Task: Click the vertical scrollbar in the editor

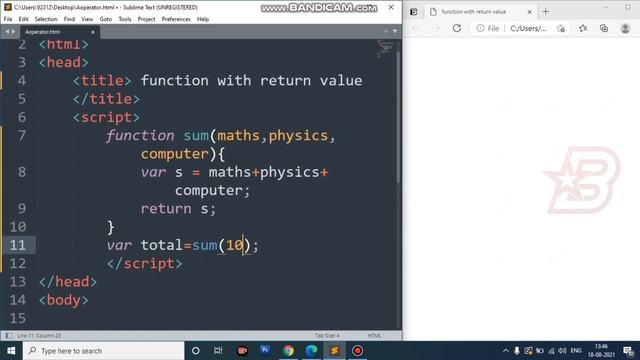Action: pyautogui.click(x=398, y=116)
